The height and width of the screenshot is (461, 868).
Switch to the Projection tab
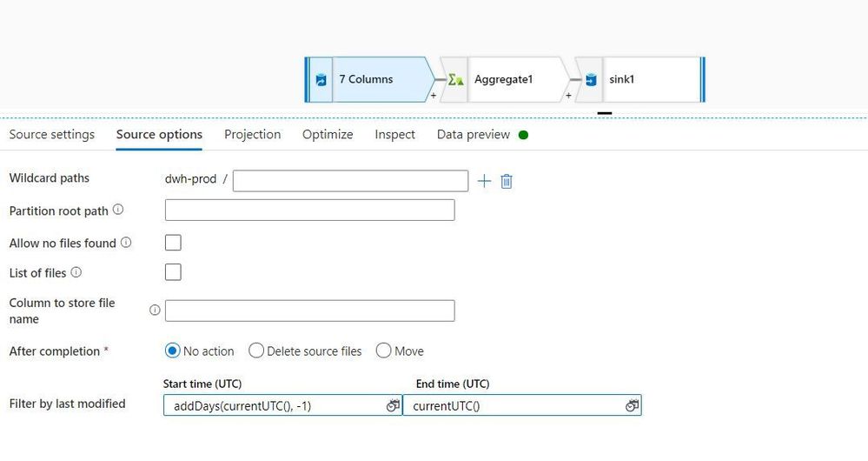[253, 135]
